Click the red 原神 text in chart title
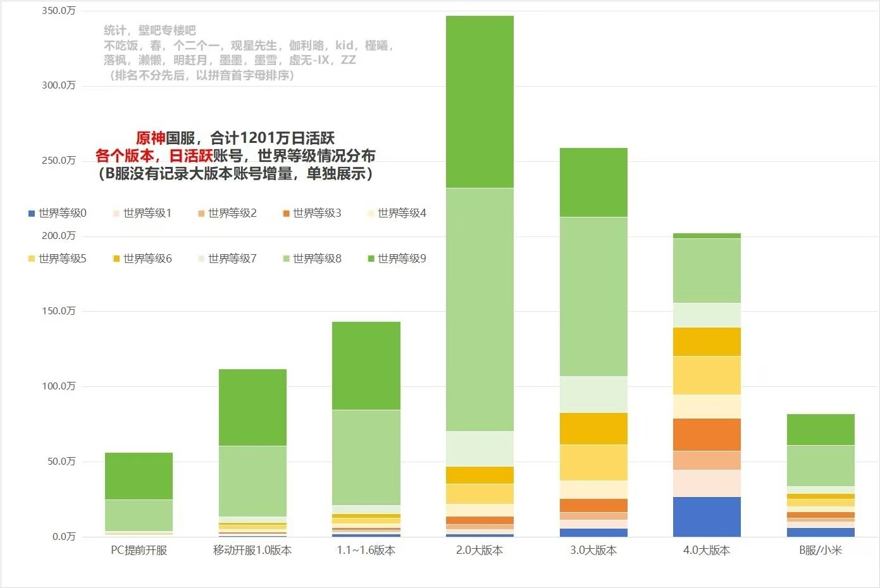The height and width of the screenshot is (588, 880). click(x=151, y=138)
